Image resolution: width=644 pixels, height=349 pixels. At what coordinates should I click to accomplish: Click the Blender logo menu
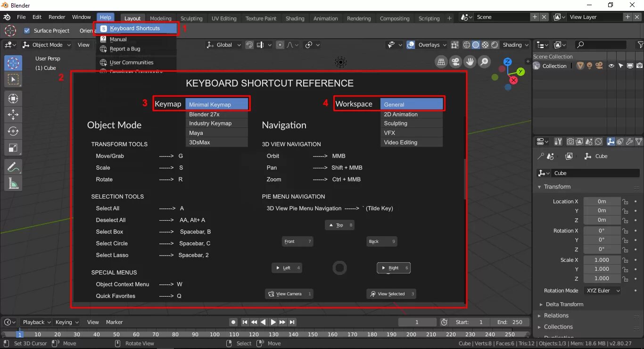pyautogui.click(x=7, y=17)
